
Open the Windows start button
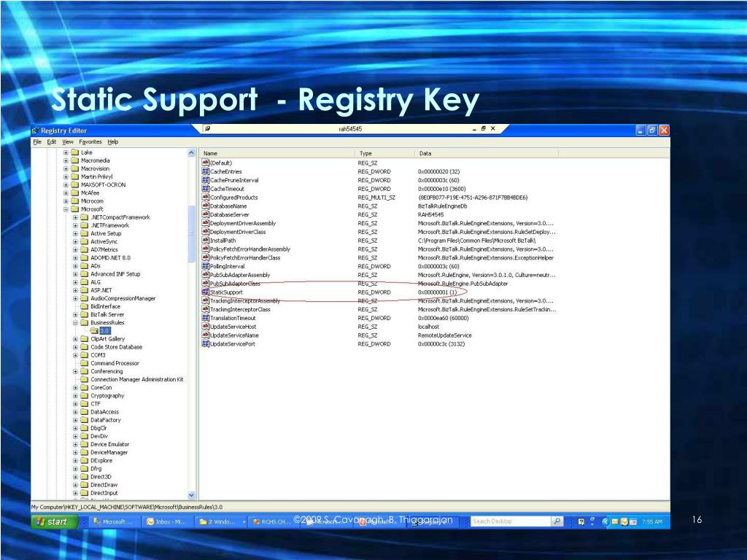click(x=55, y=521)
